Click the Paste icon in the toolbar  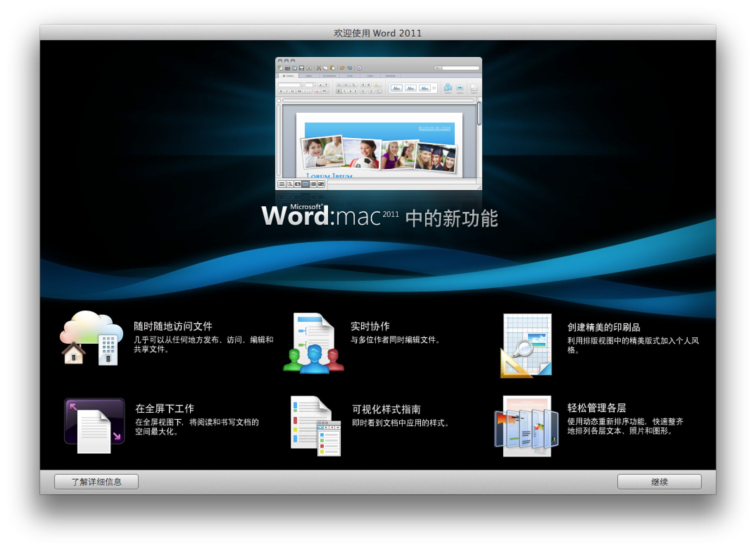pos(333,68)
